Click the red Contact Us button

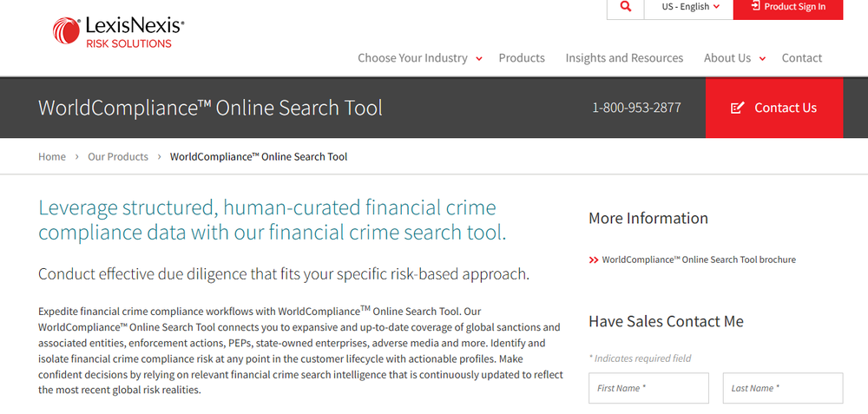click(x=774, y=108)
